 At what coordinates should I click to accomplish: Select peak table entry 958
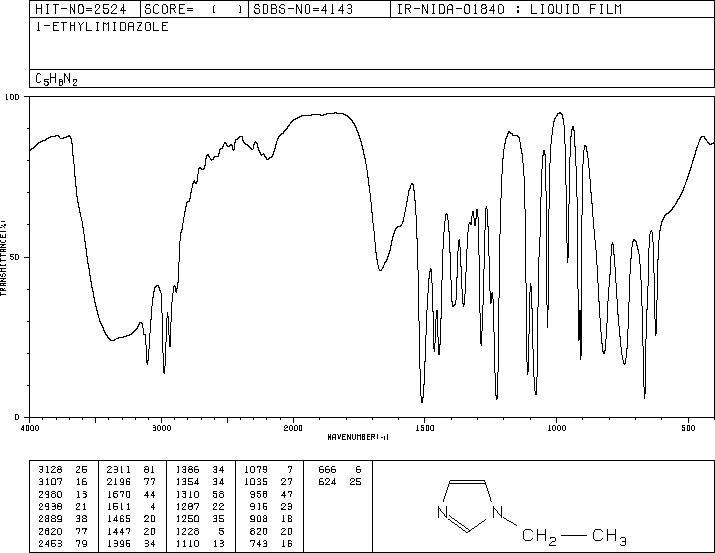coord(259,494)
